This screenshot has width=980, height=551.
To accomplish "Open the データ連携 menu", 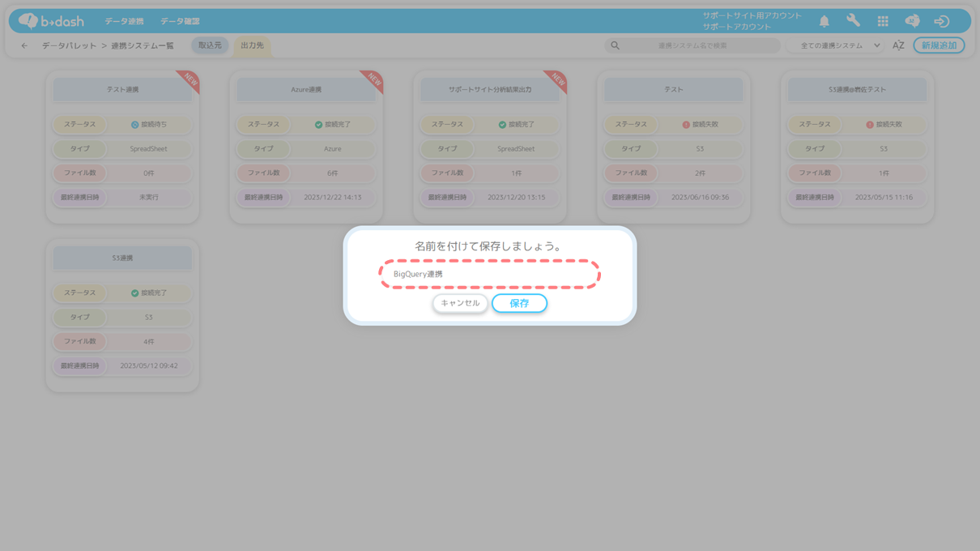I will pyautogui.click(x=124, y=21).
